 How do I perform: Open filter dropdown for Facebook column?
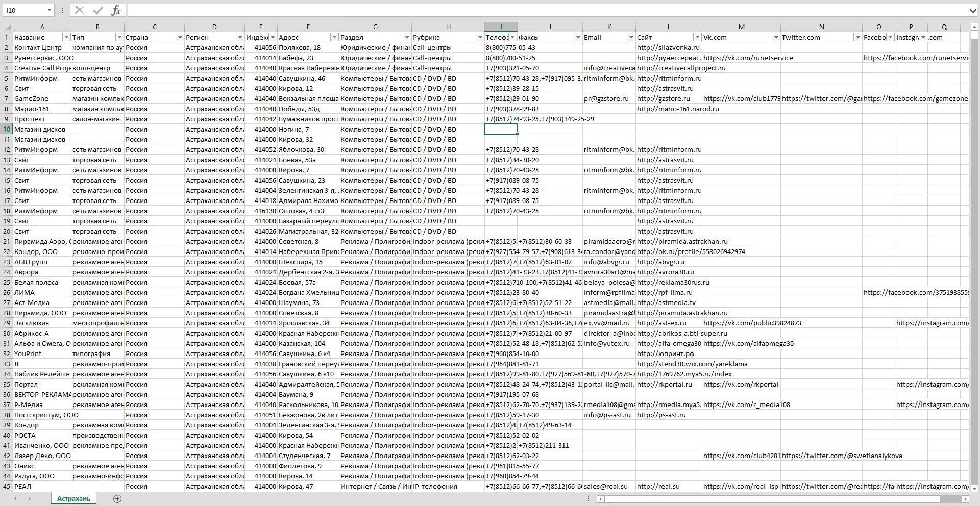(890, 37)
